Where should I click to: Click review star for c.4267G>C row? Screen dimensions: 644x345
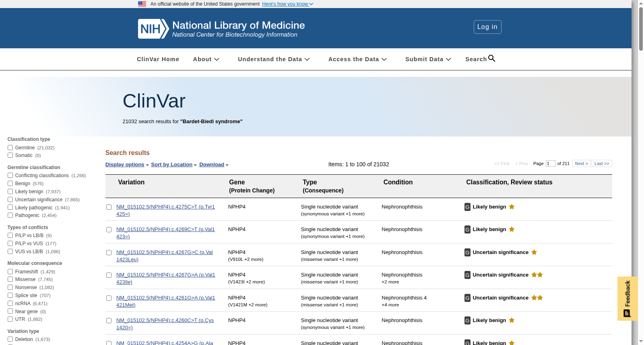point(534,252)
